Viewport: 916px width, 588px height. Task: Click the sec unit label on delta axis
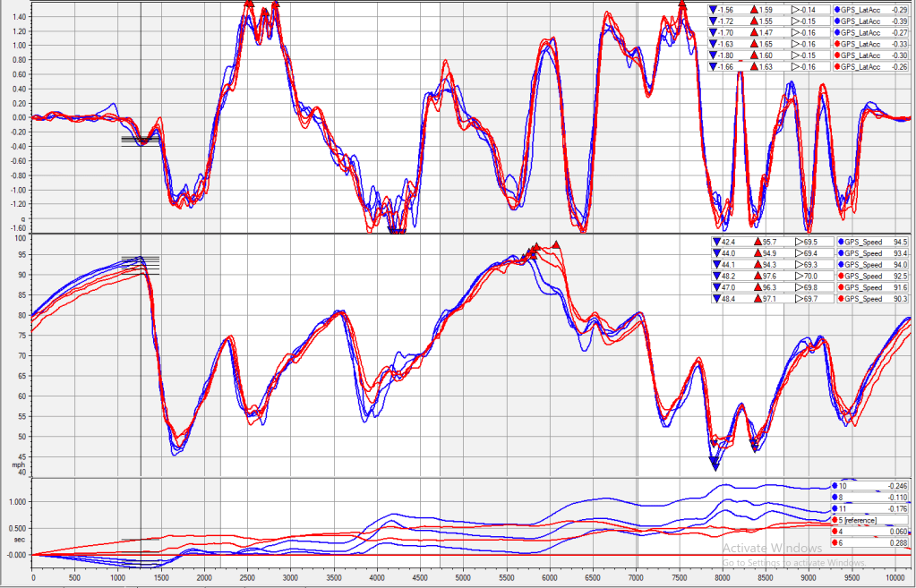pyautogui.click(x=16, y=541)
